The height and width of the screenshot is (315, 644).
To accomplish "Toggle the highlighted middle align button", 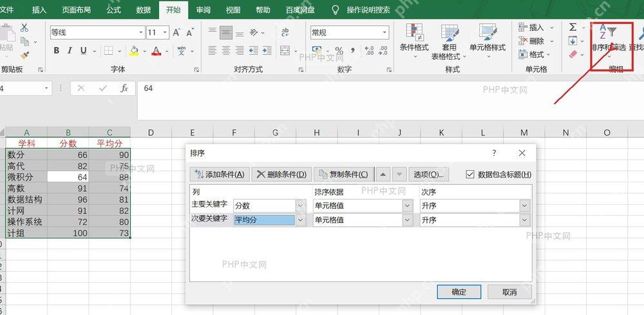I will [226, 32].
